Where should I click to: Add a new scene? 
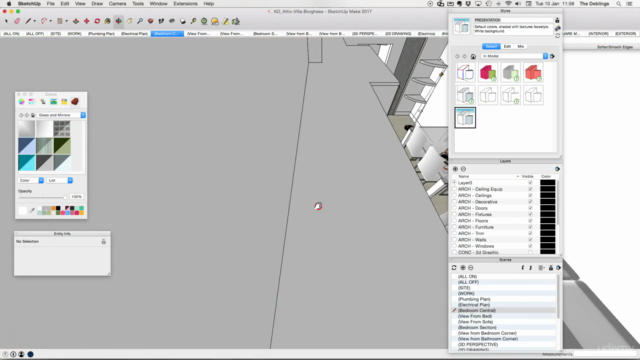pyautogui.click(x=463, y=268)
